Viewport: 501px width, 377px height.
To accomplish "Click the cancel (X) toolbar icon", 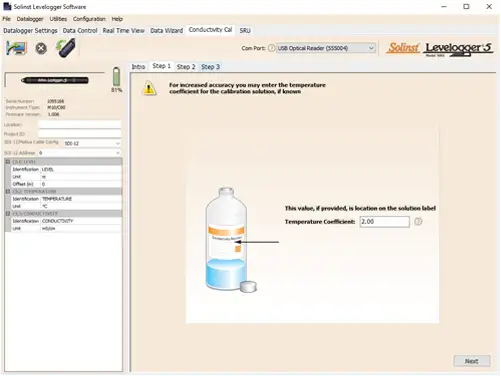I will 41,49.
